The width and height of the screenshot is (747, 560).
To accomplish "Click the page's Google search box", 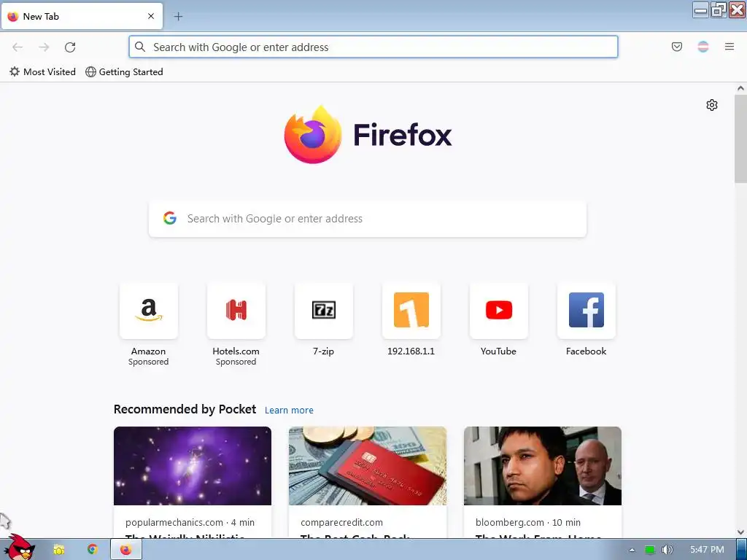I will [368, 219].
